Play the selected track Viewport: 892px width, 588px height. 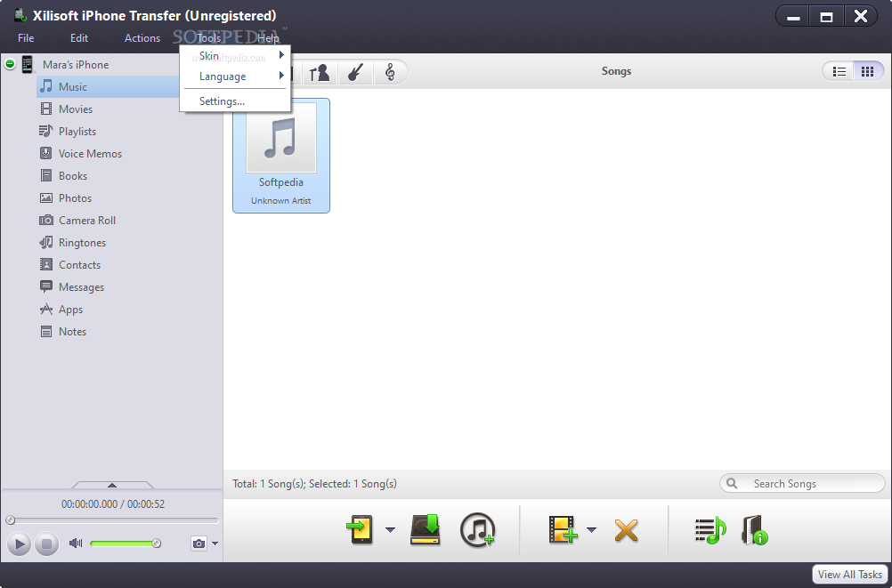(19, 544)
